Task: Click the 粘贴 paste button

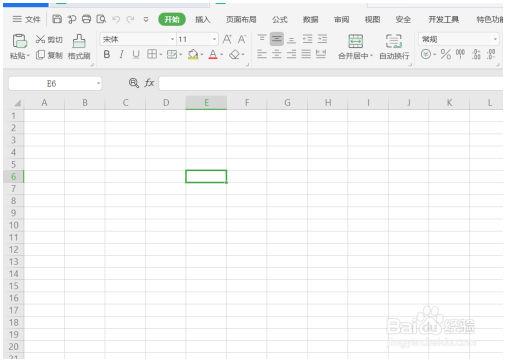Action: (x=19, y=47)
